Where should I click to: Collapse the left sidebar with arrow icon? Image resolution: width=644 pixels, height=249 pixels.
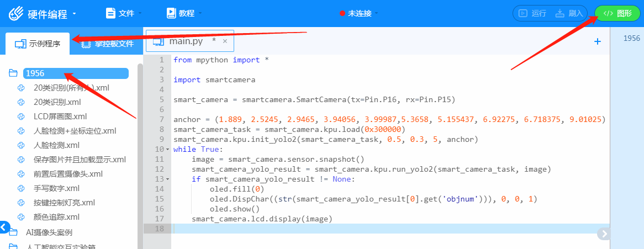tap(5, 227)
